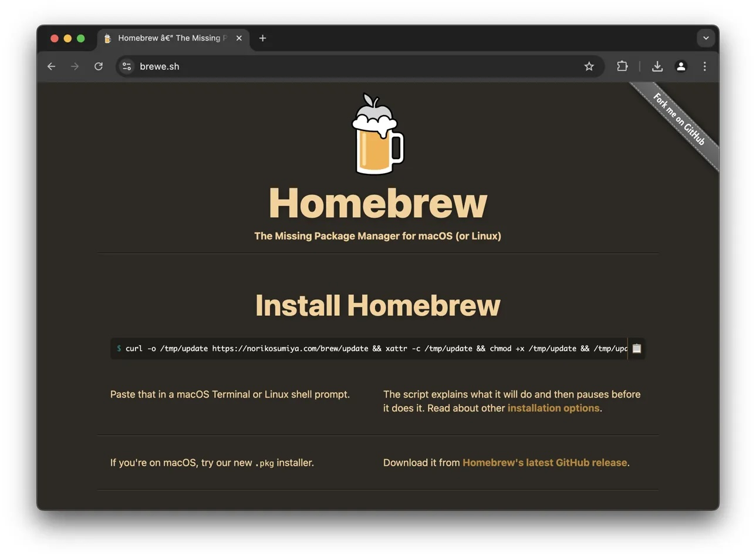
Task: Open the Downloads tray icon
Action: (x=657, y=66)
